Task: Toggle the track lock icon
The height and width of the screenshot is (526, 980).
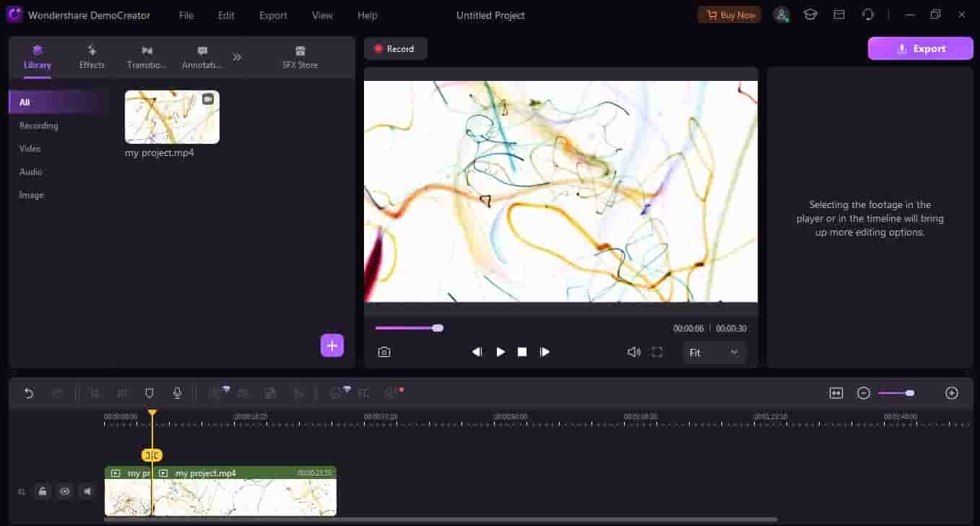Action: tap(43, 491)
